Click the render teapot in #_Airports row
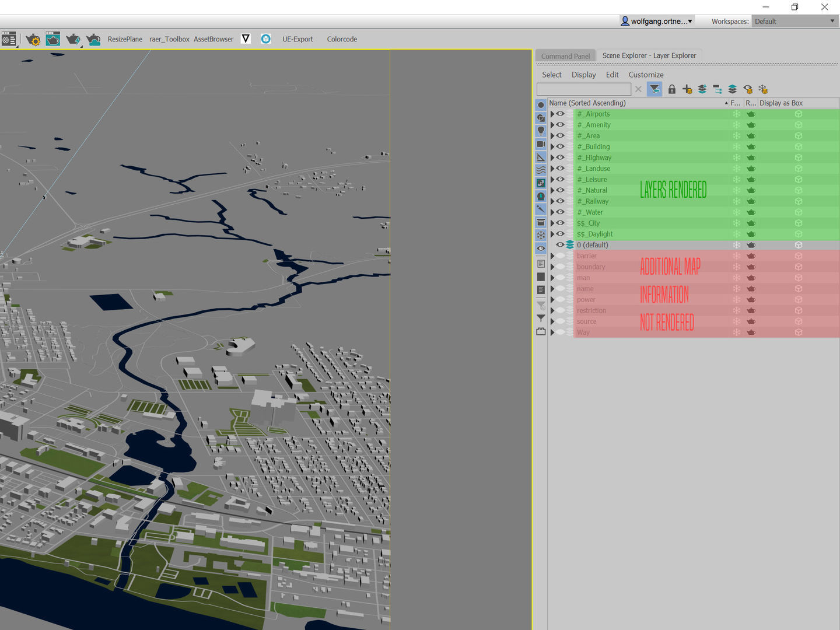This screenshot has width=840, height=630. (x=751, y=114)
